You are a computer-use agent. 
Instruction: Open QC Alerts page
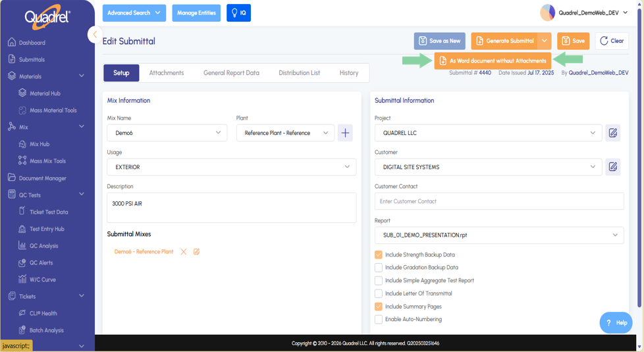[36, 263]
